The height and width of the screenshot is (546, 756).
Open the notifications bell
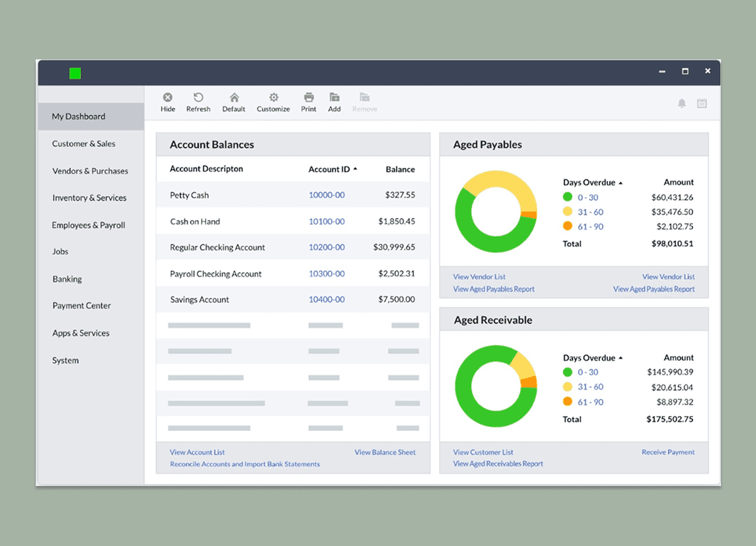(x=682, y=103)
